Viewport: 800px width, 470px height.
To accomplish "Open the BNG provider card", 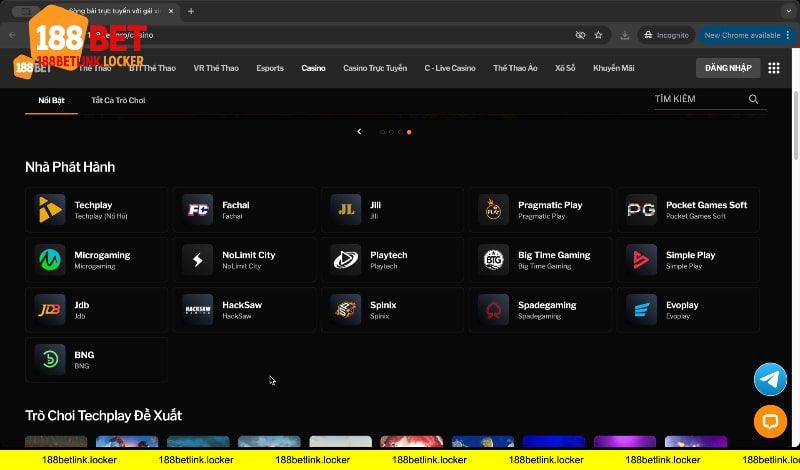I will coord(96,360).
